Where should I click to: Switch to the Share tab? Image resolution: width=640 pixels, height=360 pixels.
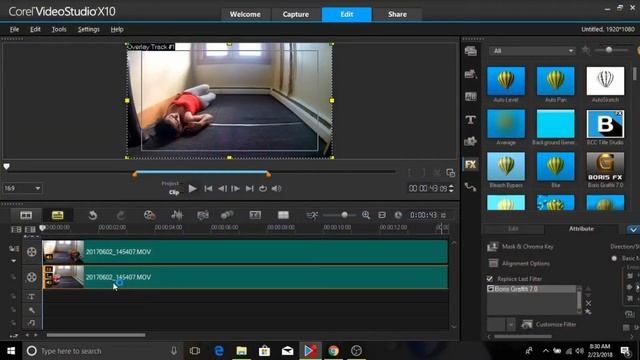pyautogui.click(x=397, y=14)
